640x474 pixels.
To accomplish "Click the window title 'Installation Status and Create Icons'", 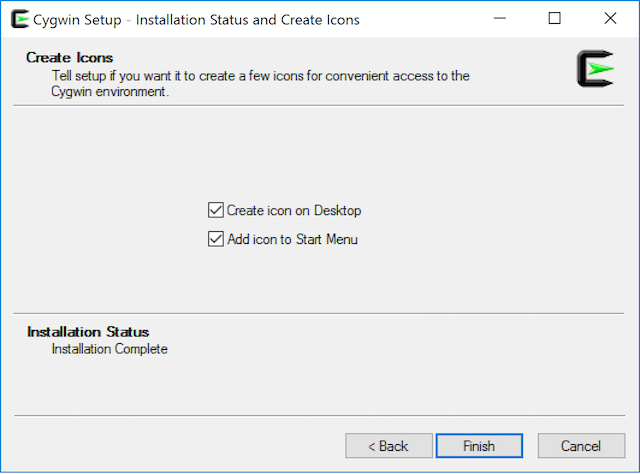I will click(x=247, y=19).
